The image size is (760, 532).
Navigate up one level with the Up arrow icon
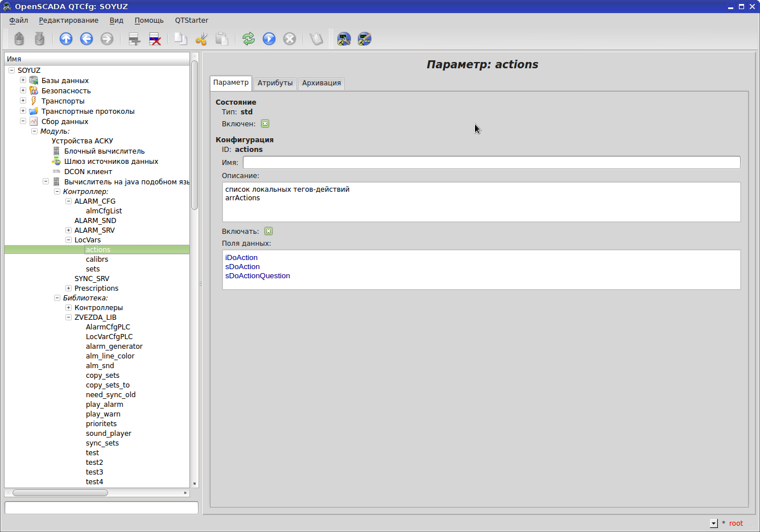(x=66, y=39)
